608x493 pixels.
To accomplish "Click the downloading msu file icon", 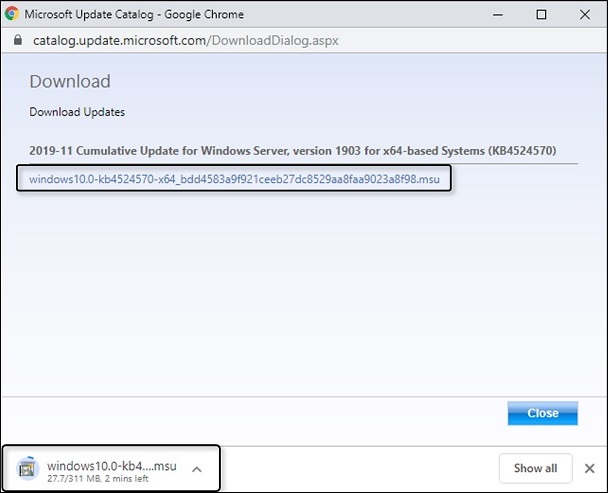I will [x=27, y=469].
